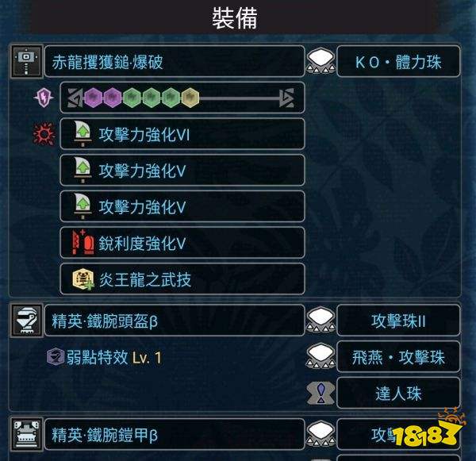Image resolution: width=476 pixels, height=461 pixels.
Task: Select the 赤龍攫獲鎚·爆破 weapon entry
Action: (175, 61)
